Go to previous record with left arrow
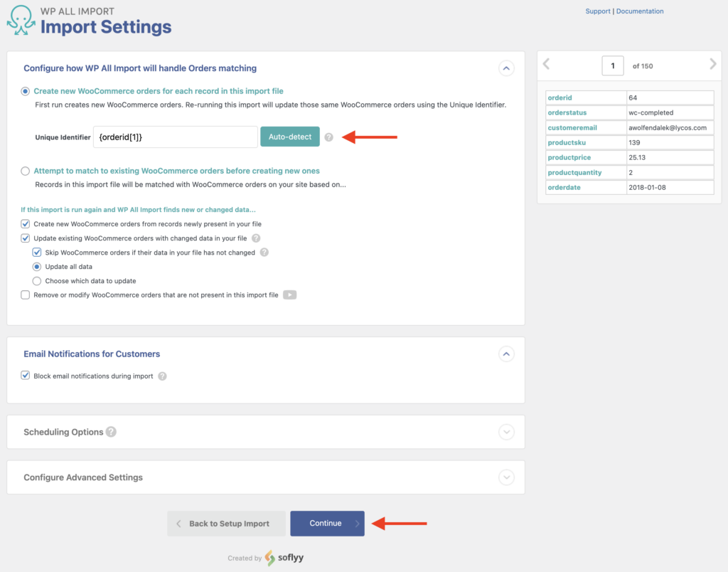728x572 pixels. point(546,63)
